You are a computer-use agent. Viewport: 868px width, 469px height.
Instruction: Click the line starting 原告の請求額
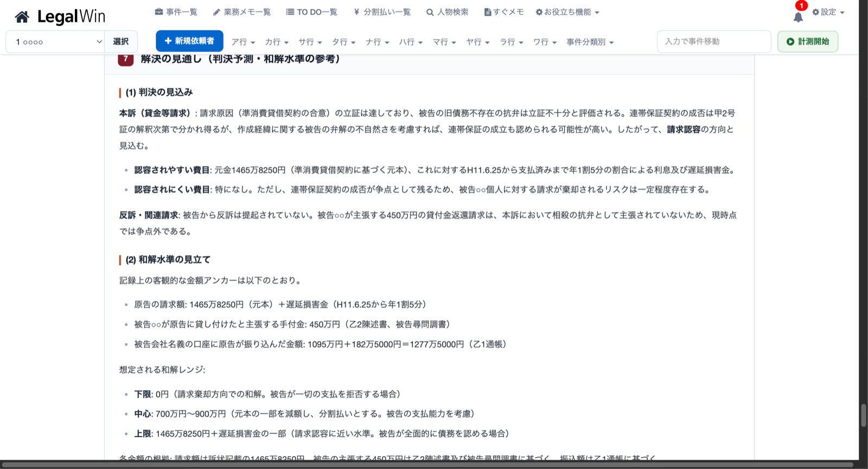(x=282, y=305)
